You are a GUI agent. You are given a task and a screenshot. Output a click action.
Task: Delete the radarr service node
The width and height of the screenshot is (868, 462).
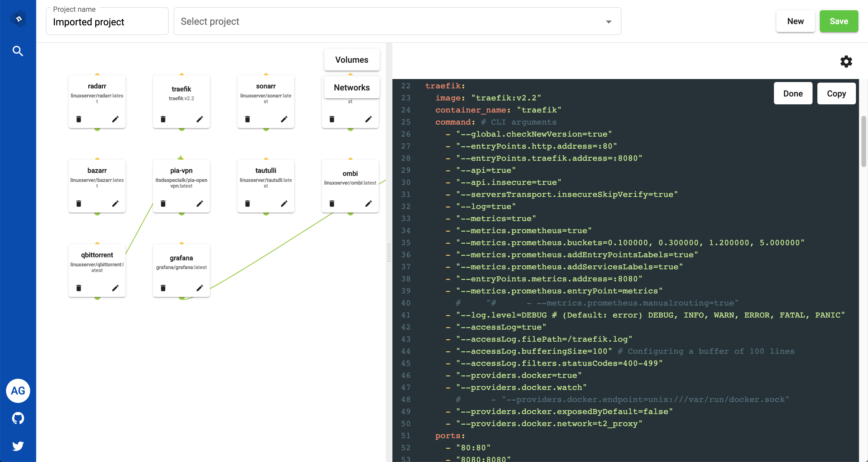[x=78, y=119]
